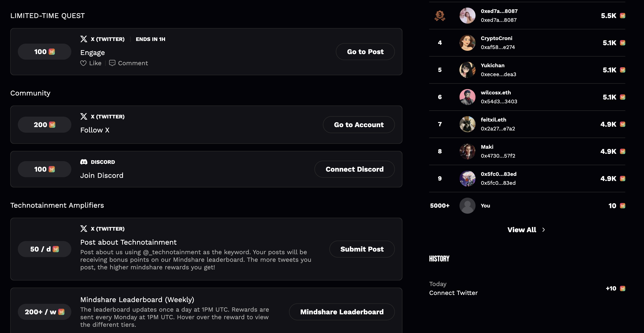644x333 pixels.
Task: Click the Like heart icon
Action: pyautogui.click(x=83, y=63)
